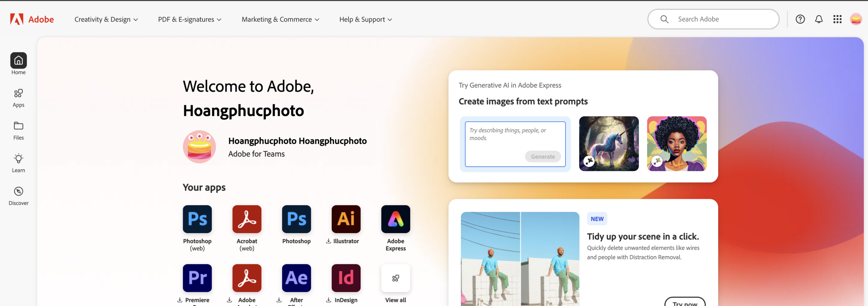Open the notifications bell
The height and width of the screenshot is (306, 868).
pyautogui.click(x=819, y=19)
